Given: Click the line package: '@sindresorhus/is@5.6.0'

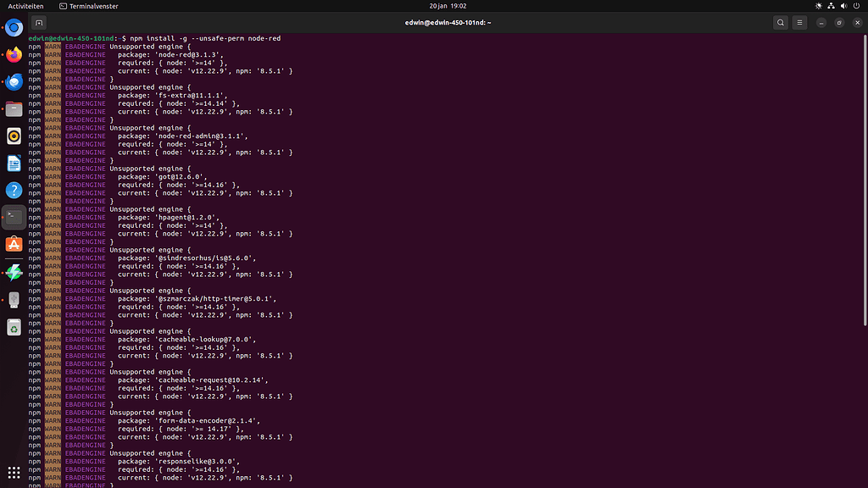Looking at the screenshot, I should pos(186,258).
